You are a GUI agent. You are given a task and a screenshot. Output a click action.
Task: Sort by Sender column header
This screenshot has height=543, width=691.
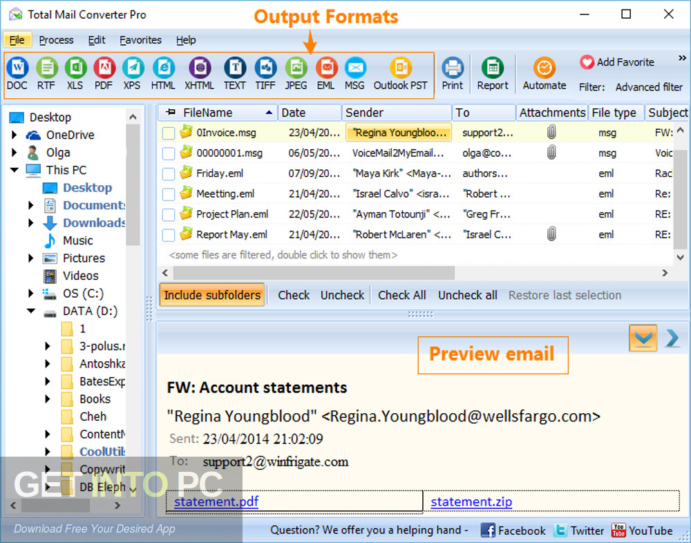(x=397, y=112)
